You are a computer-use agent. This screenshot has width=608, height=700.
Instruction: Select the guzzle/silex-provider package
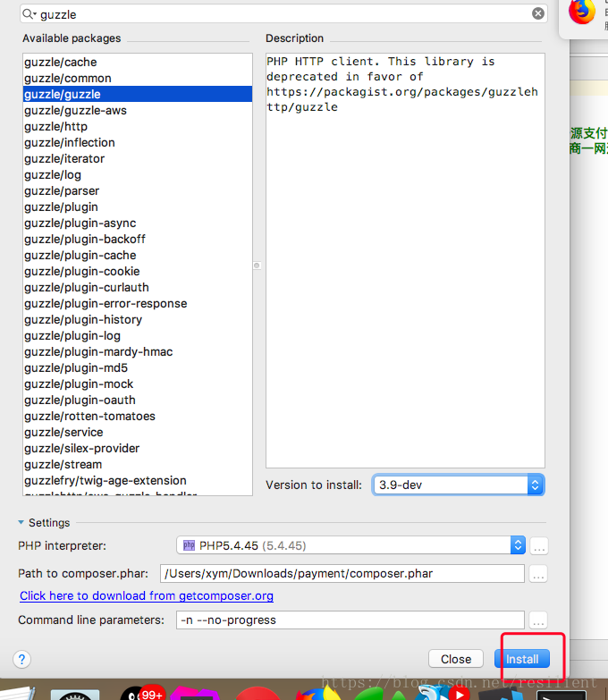[138, 448]
